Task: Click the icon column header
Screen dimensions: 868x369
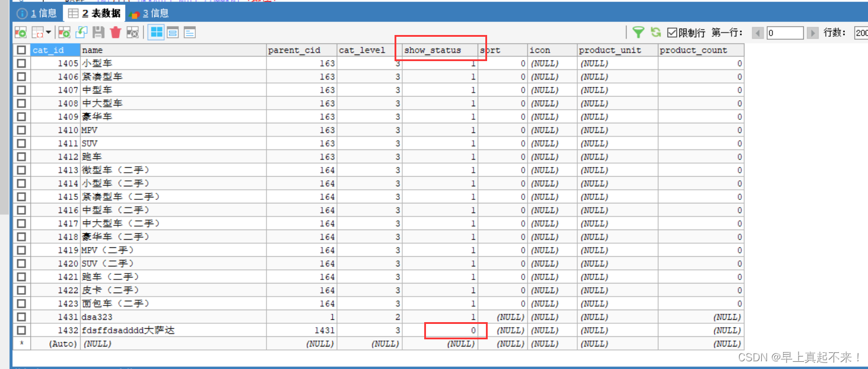Action: [552, 50]
